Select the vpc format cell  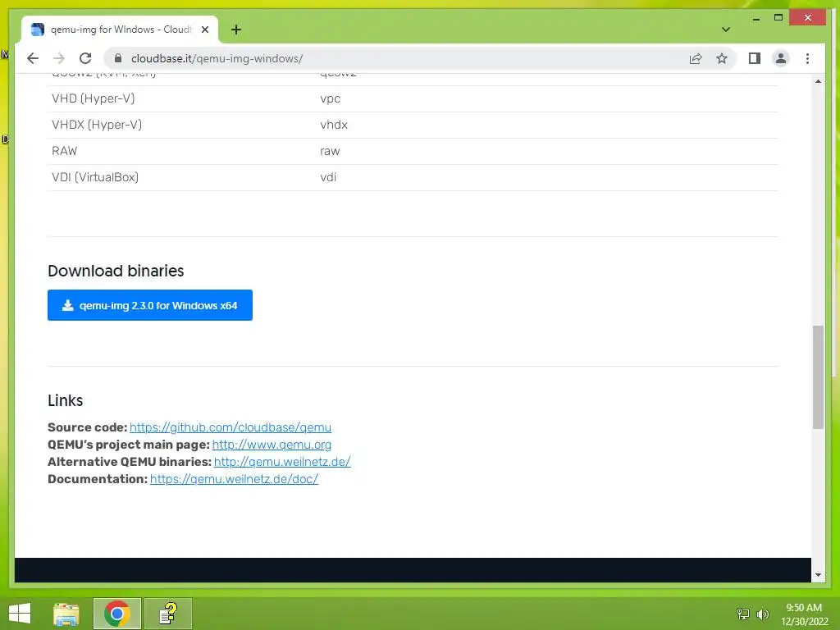click(x=330, y=99)
